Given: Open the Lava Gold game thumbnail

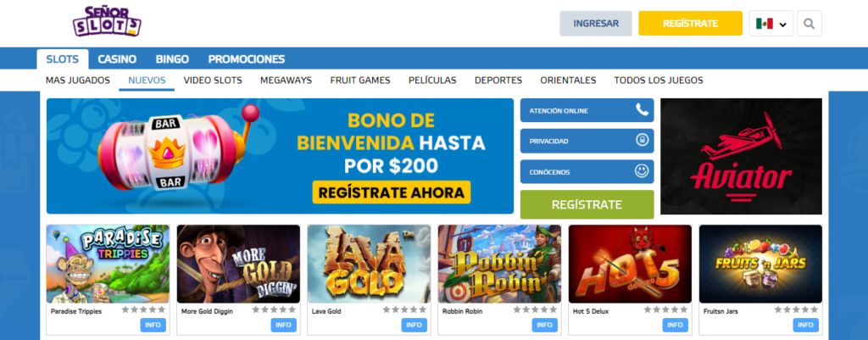Looking at the screenshot, I should click(370, 265).
